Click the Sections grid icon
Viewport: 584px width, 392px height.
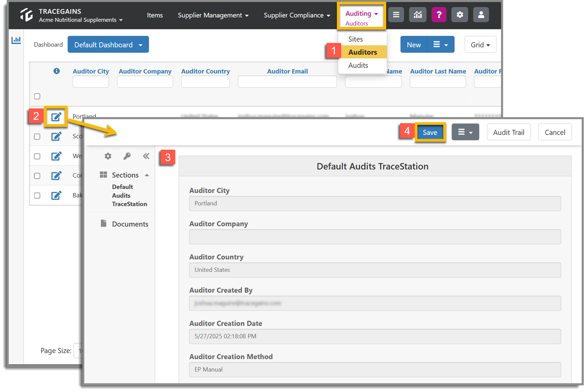coord(103,175)
